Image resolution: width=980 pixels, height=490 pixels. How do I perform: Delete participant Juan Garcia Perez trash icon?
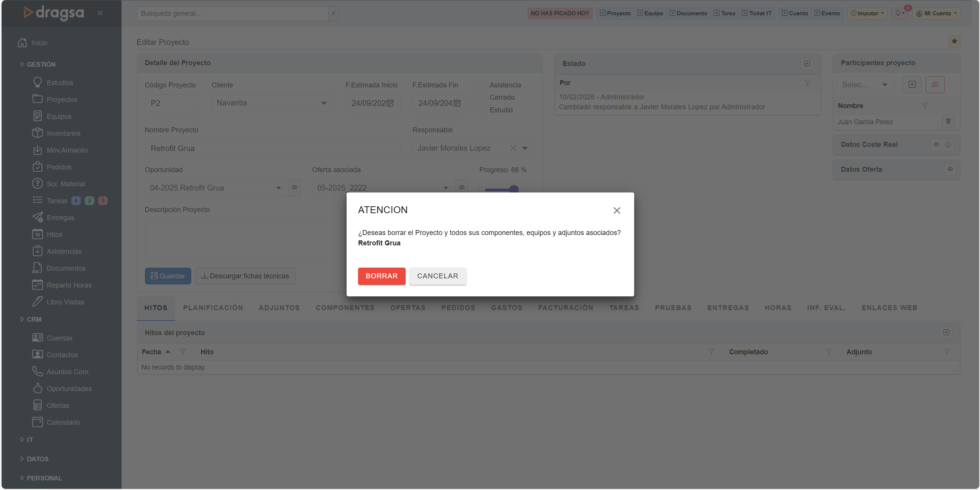[x=948, y=122]
